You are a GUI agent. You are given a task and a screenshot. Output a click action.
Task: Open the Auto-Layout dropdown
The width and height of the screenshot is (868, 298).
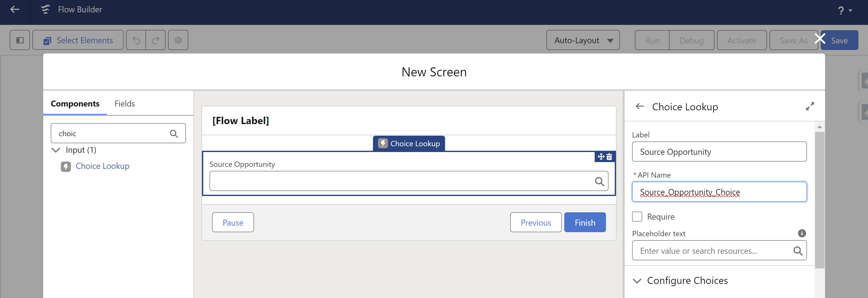pyautogui.click(x=583, y=40)
